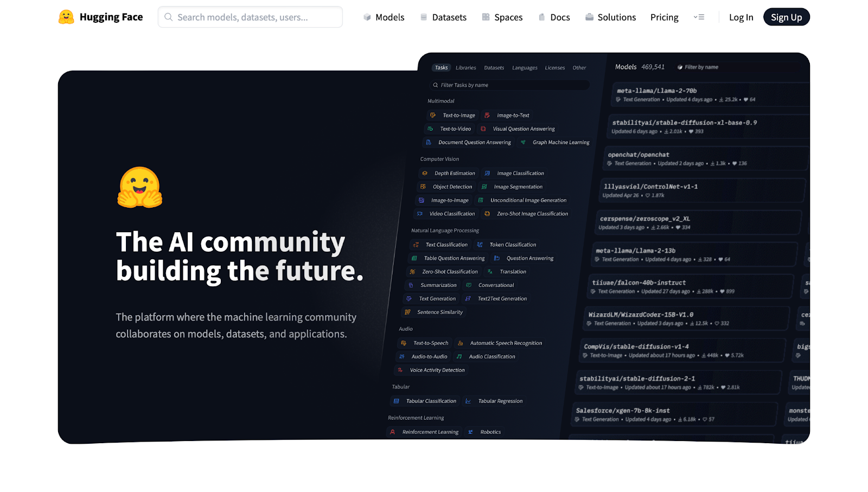Open lllyasviel/ControlNet-v1-1 model card

coord(701,191)
